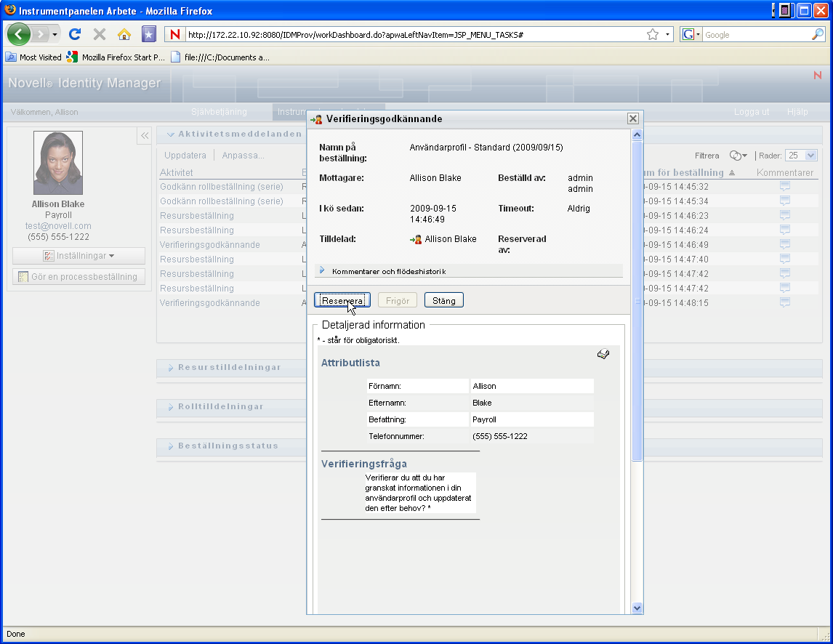Expand the Rolltilldelningar section
This screenshot has width=833, height=644.
pos(171,407)
